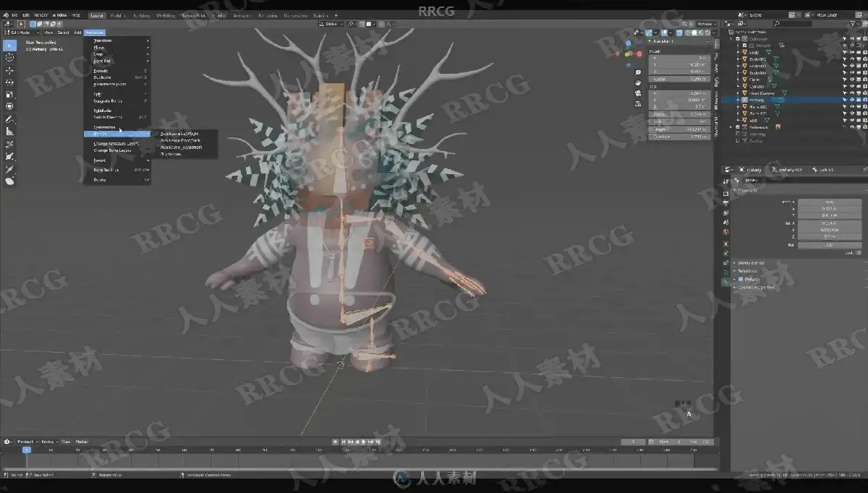Toggle camera view gizmo icon
The width and height of the screenshot is (868, 493).
coord(638,93)
